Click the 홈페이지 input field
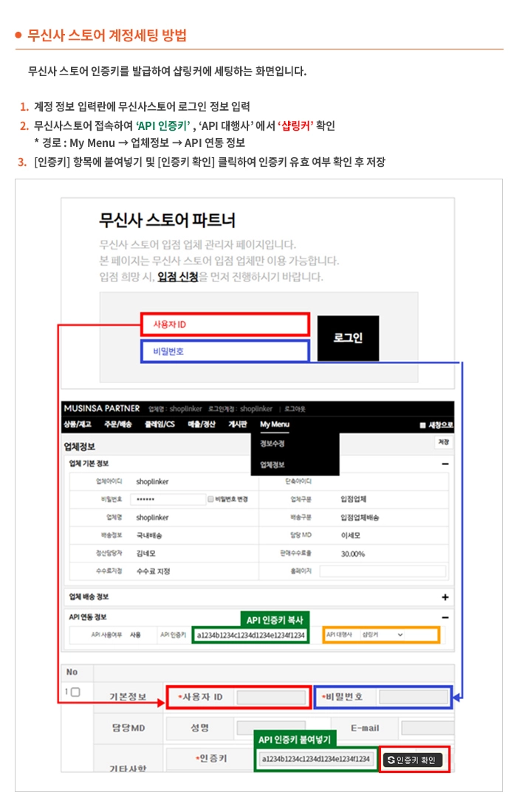Image resolution: width=517 pixels, height=812 pixels. (383, 571)
